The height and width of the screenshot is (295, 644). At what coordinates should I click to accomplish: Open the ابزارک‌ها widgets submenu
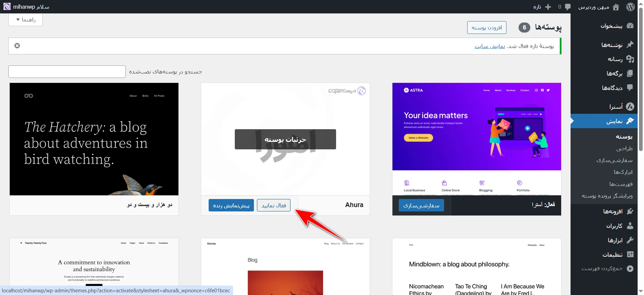[623, 172]
